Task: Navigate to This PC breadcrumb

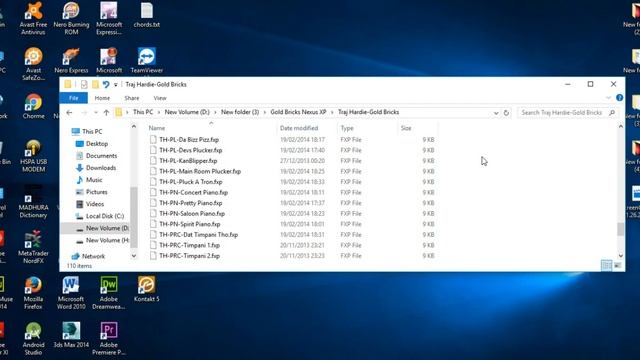Action: (143, 112)
